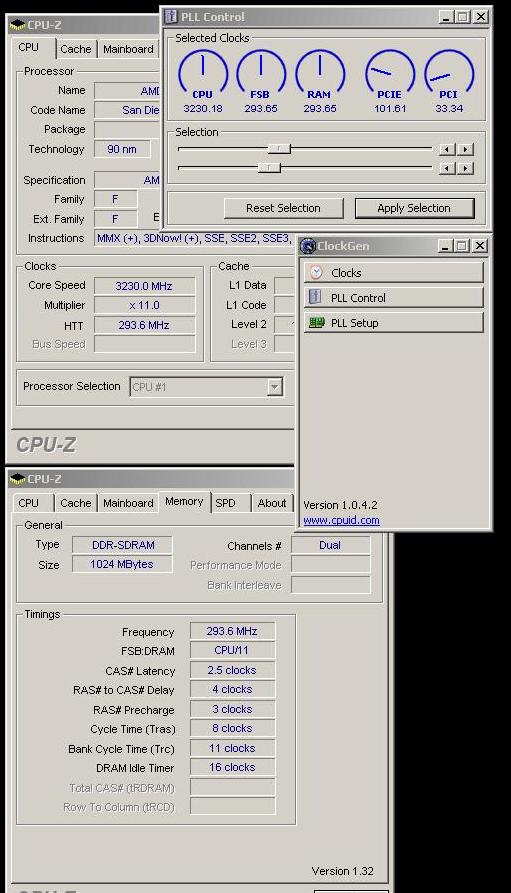Click the ClockGen title bar icon
Screen dimensions: 511x893
click(308, 246)
